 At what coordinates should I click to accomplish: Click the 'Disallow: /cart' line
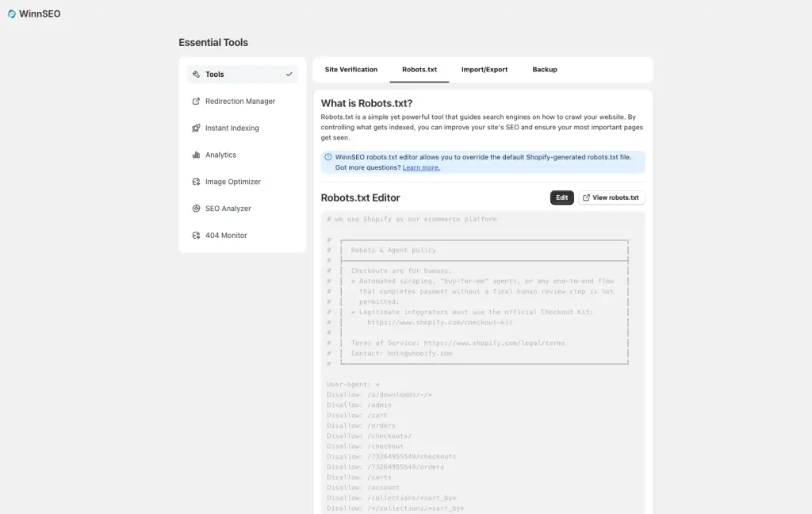coord(357,416)
